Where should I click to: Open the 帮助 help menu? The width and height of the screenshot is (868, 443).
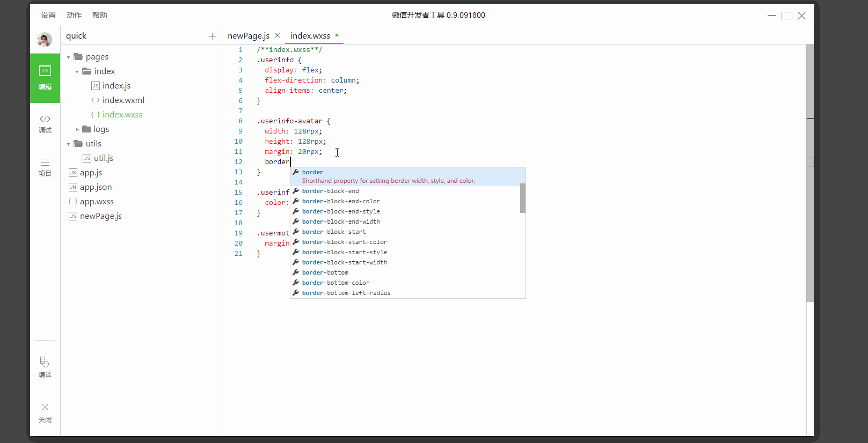click(100, 15)
